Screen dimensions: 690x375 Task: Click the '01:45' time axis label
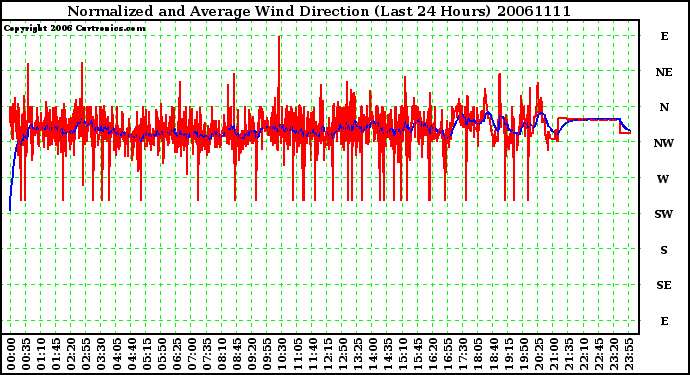[56, 354]
